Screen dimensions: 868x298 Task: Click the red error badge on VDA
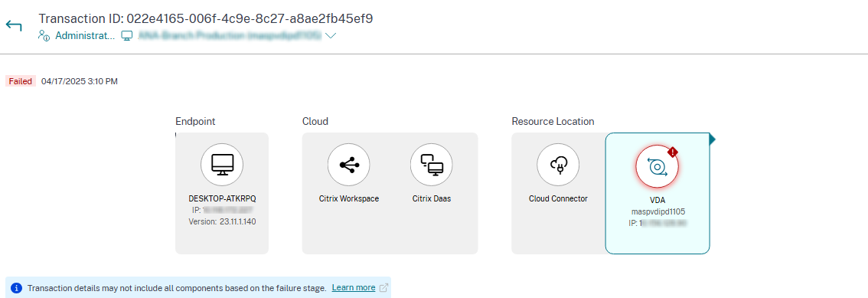(x=673, y=152)
